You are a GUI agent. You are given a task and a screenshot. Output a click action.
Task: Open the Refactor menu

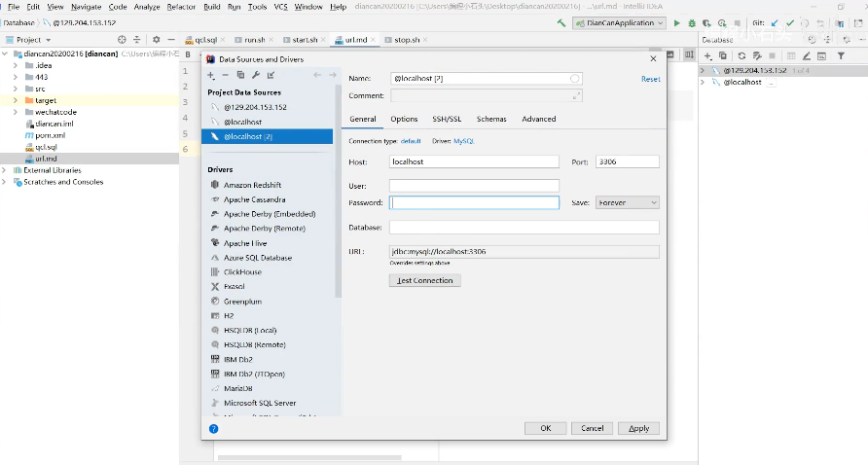(x=181, y=7)
